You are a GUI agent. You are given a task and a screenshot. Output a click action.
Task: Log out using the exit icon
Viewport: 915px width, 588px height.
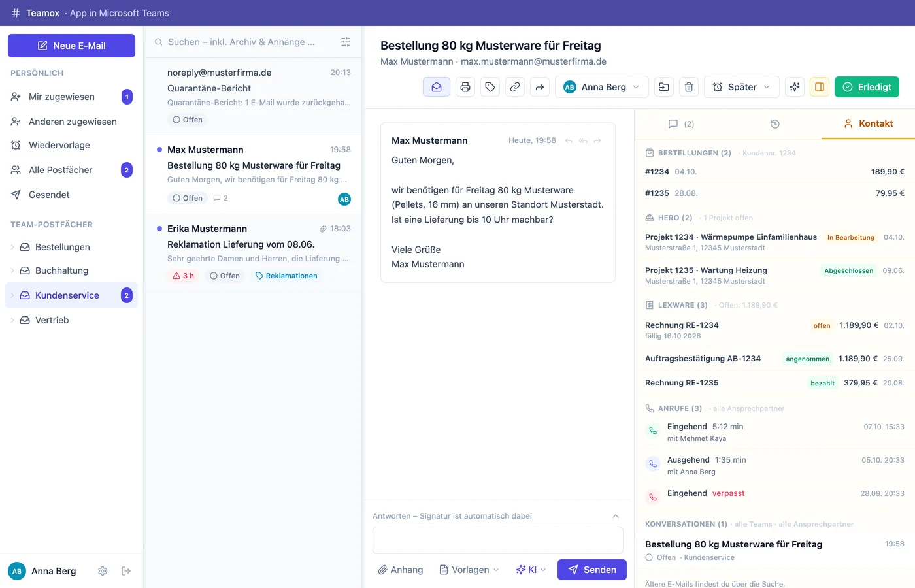click(126, 571)
